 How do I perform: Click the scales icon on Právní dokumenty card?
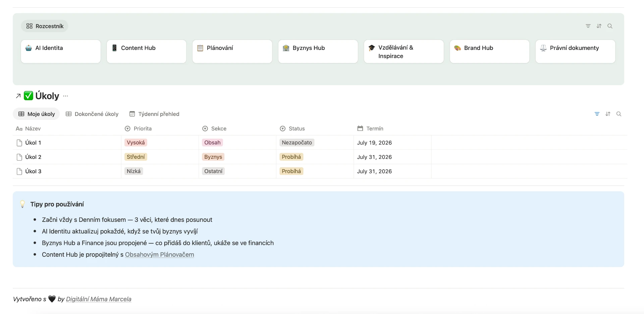point(543,48)
